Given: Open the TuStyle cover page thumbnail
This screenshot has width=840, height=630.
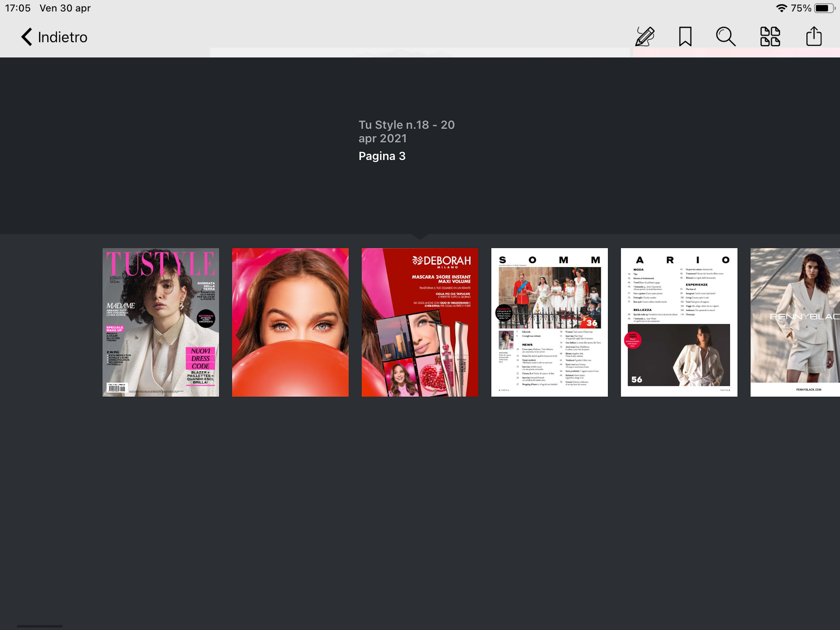Looking at the screenshot, I should 160,322.
